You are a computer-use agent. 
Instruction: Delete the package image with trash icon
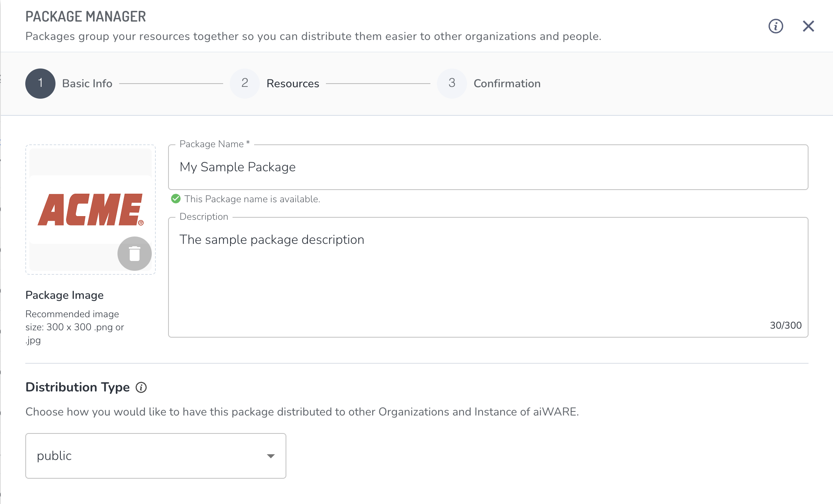pos(134,254)
